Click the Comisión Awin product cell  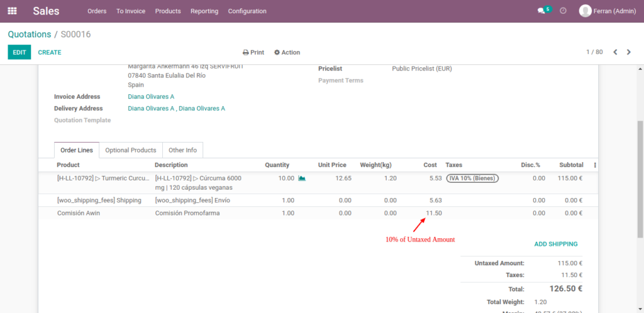pyautogui.click(x=79, y=213)
